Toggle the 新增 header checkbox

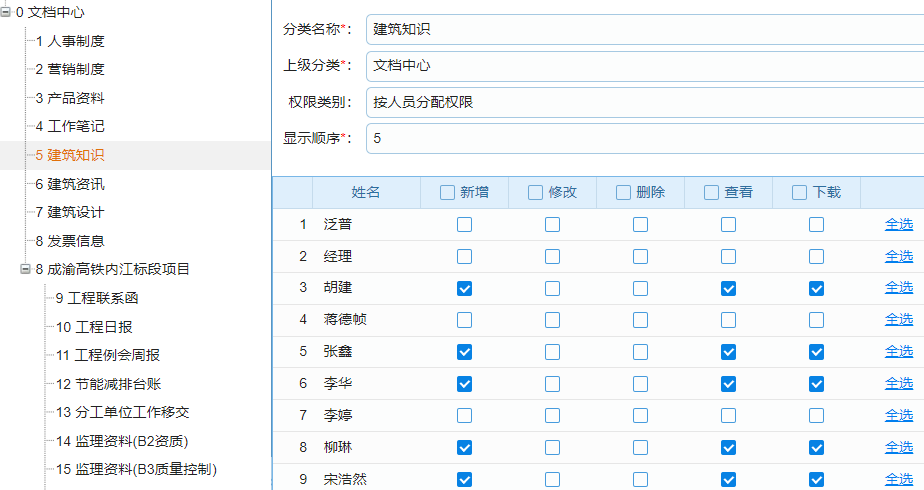point(448,193)
